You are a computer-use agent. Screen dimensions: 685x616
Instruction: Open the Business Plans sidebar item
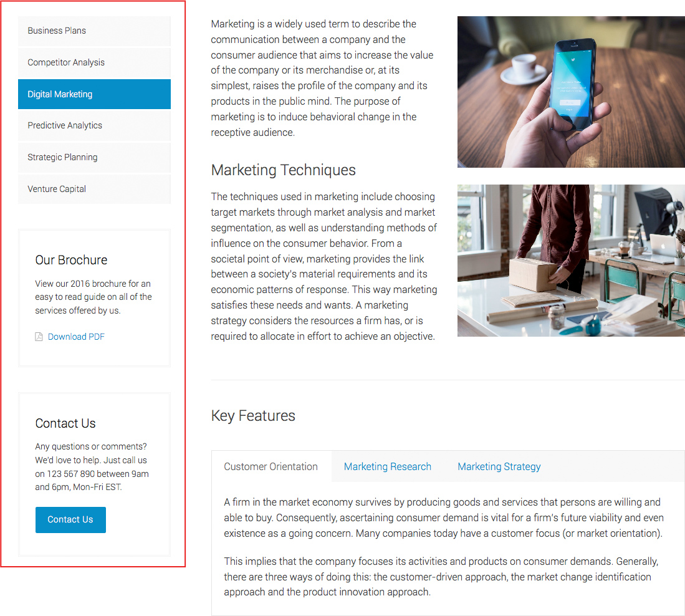(94, 31)
